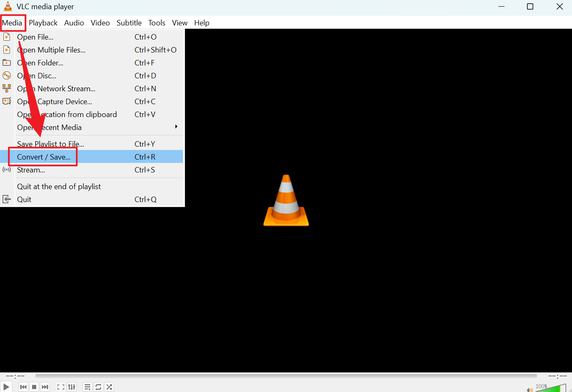Mute audio via the speaker icon
Screen dimensions: 572x392
pos(530,390)
